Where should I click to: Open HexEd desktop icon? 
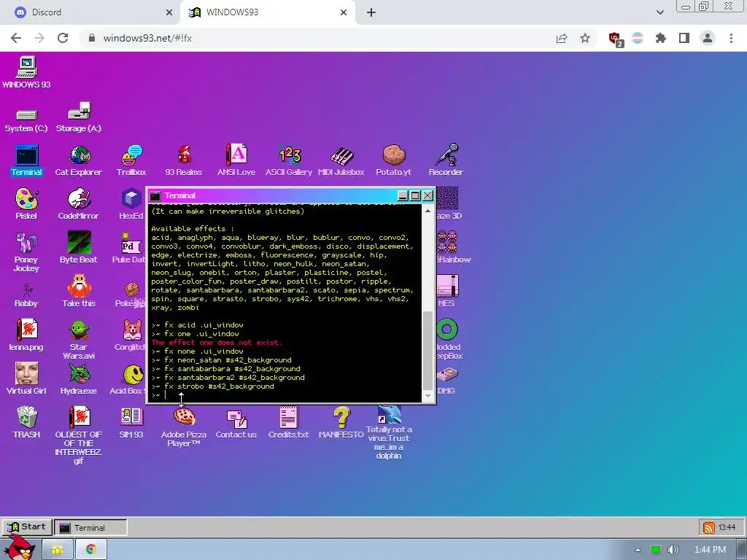[x=131, y=204]
